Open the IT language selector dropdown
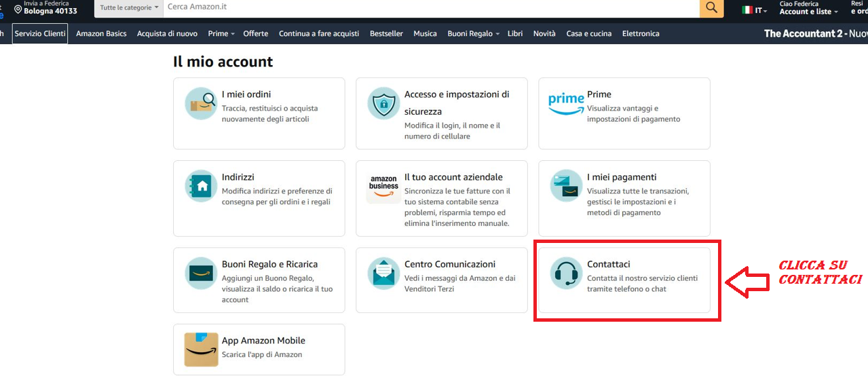This screenshot has width=868, height=376. pos(755,10)
